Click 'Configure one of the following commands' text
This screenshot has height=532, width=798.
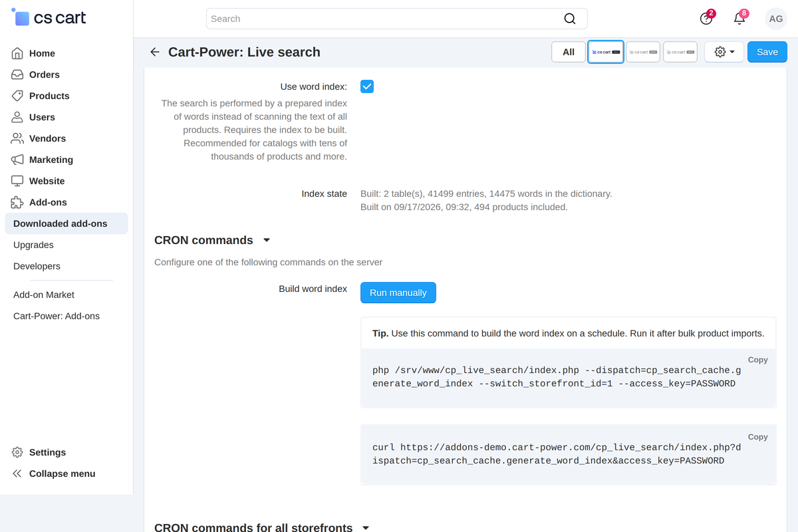click(269, 262)
